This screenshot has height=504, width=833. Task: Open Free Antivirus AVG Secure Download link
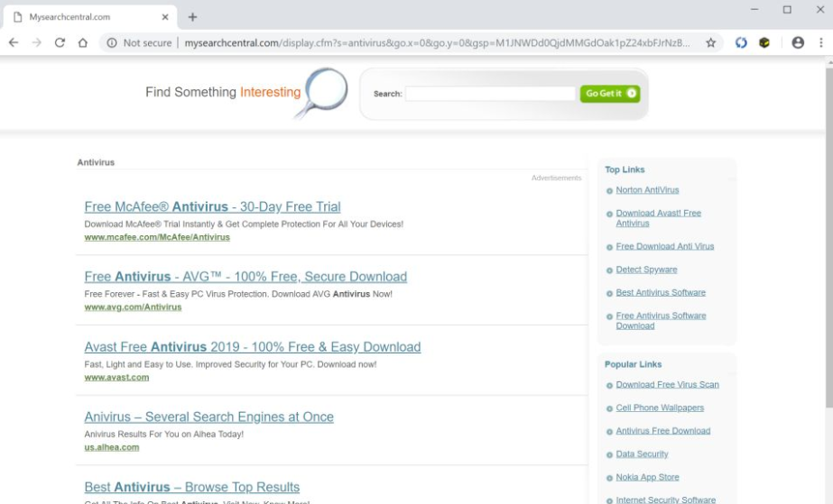tap(245, 277)
